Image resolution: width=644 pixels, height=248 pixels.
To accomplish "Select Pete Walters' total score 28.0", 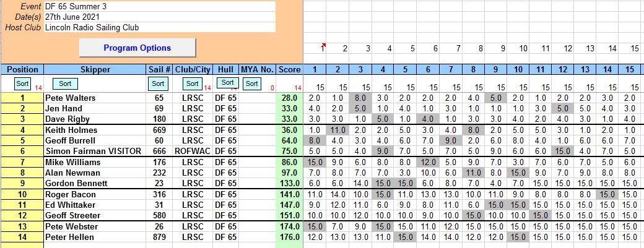I will (289, 98).
